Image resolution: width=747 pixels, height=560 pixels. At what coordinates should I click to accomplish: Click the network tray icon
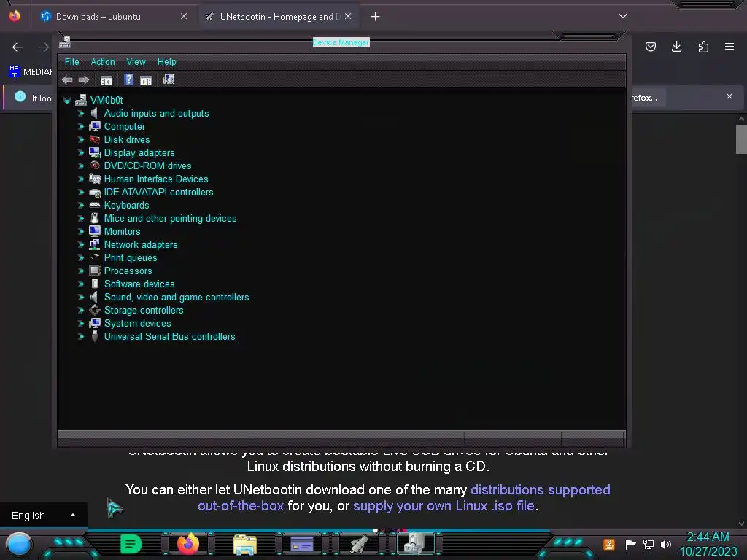649,544
